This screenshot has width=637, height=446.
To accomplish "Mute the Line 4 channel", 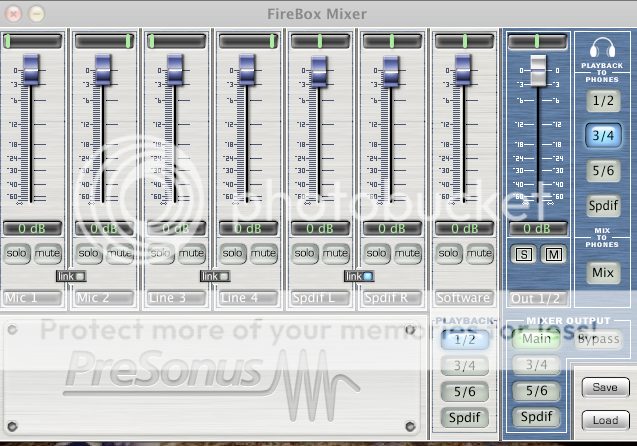I will (x=263, y=253).
